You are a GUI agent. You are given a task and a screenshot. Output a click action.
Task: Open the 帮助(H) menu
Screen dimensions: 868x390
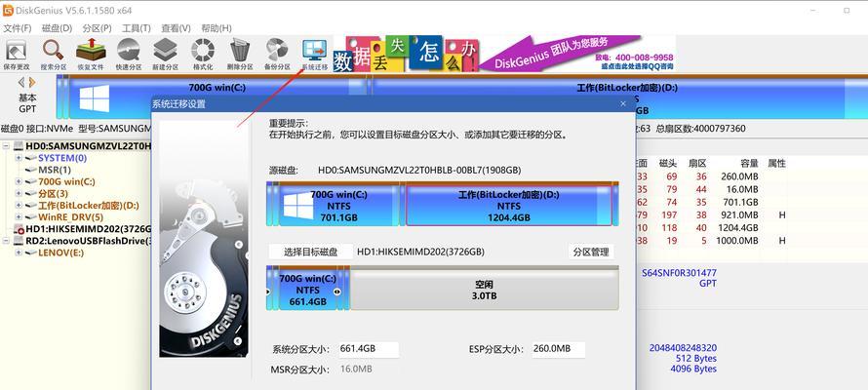pyautogui.click(x=217, y=27)
